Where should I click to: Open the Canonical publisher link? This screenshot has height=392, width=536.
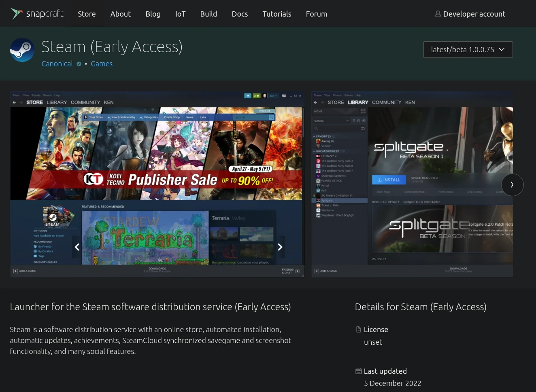click(x=57, y=64)
